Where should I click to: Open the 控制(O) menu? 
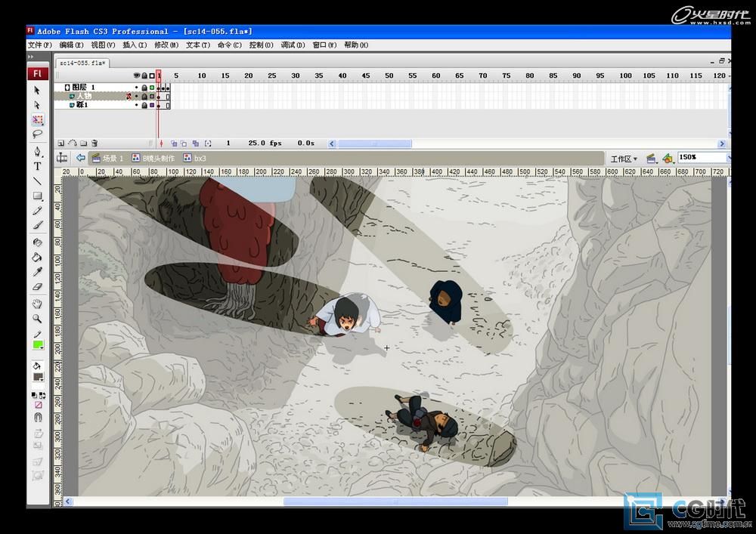click(262, 45)
